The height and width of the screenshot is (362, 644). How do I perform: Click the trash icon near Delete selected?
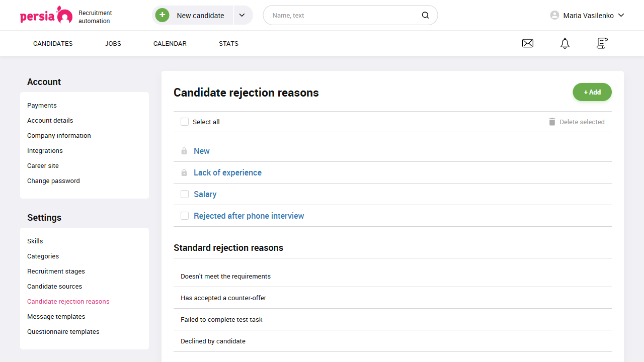coord(551,122)
